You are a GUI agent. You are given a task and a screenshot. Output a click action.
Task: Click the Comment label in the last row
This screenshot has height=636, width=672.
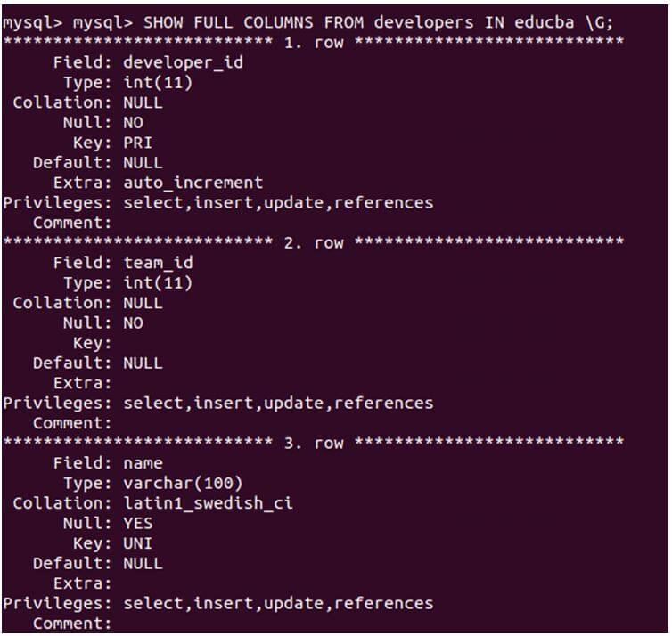(72, 624)
